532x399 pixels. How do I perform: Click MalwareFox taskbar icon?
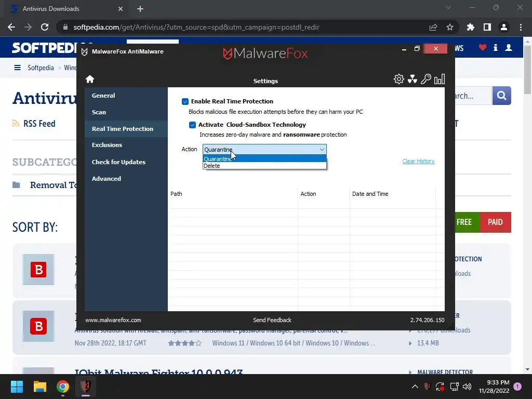tap(86, 387)
